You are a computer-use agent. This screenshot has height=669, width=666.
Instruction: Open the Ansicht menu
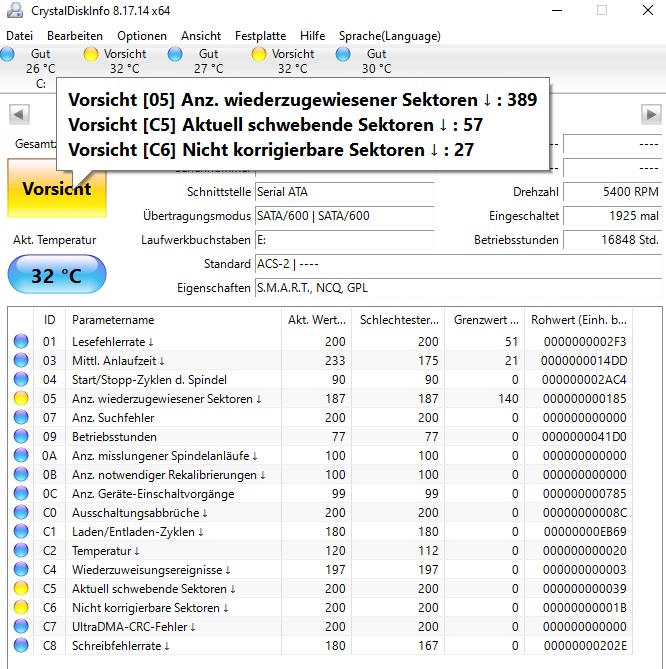[201, 36]
